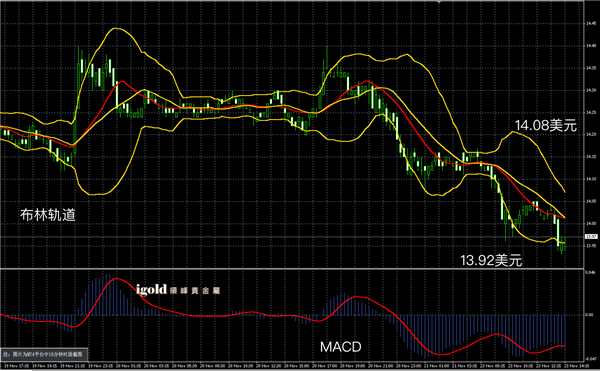
Task: Click the 23 Nov 14:05 time marker
Action: (x=577, y=366)
